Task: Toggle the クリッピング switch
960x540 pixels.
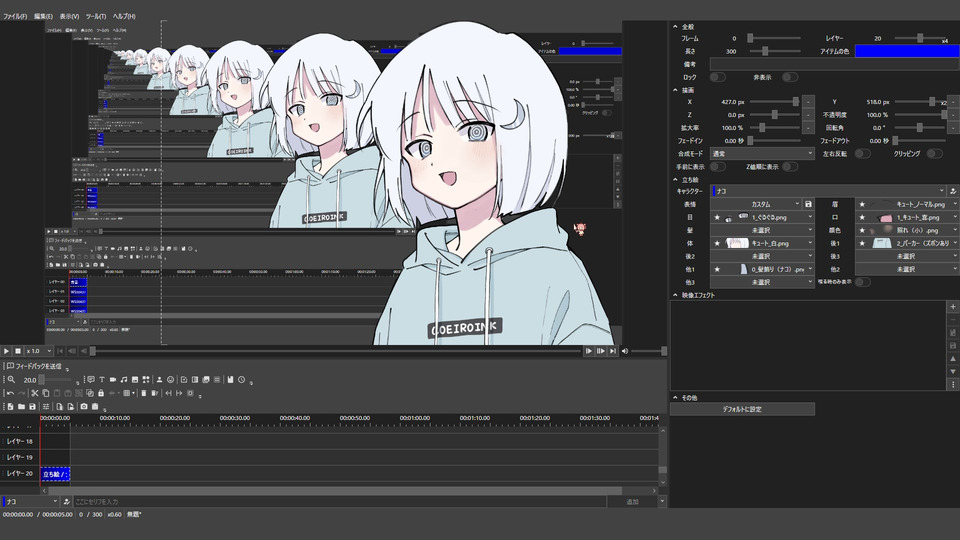Action: pyautogui.click(x=934, y=154)
